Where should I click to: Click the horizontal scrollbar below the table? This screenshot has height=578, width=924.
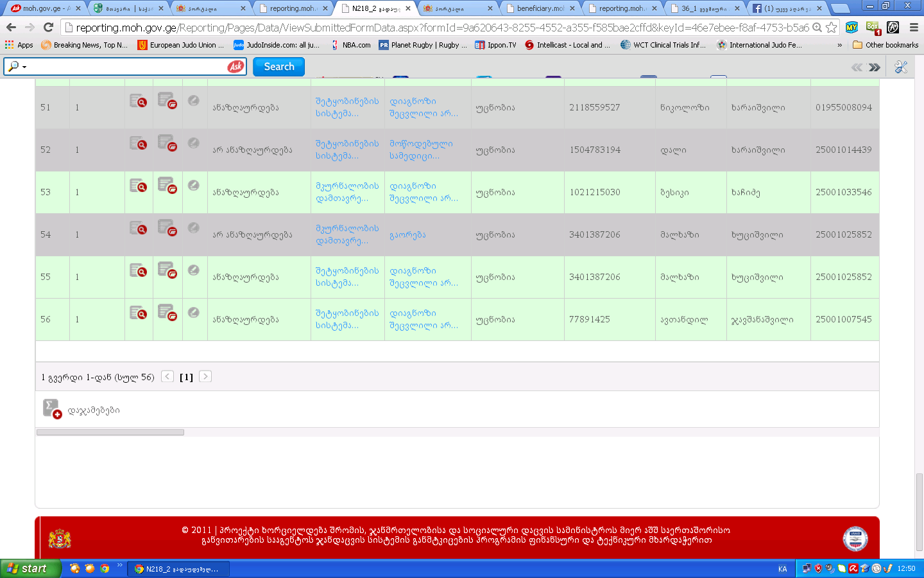coord(110,432)
